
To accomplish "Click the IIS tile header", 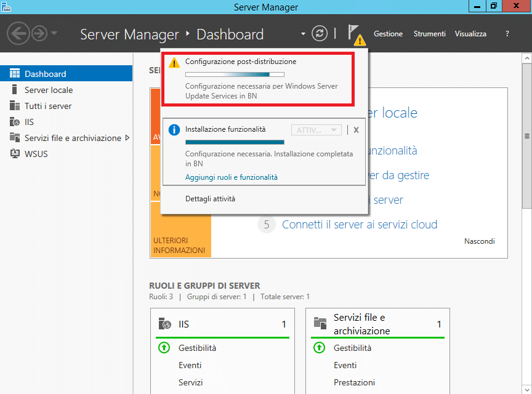I will point(222,324).
